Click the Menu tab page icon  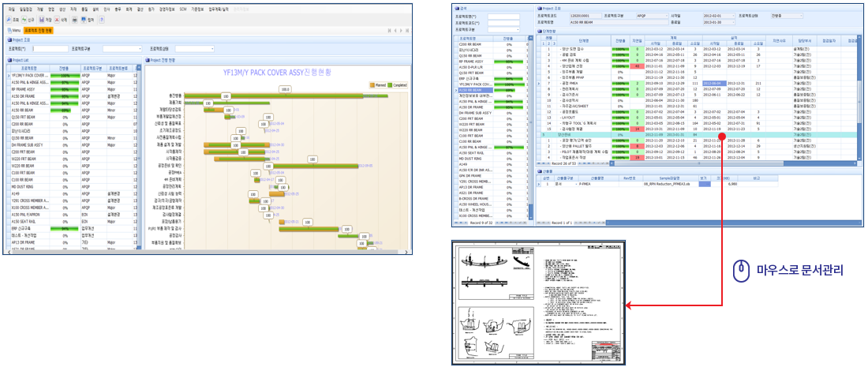pos(9,31)
